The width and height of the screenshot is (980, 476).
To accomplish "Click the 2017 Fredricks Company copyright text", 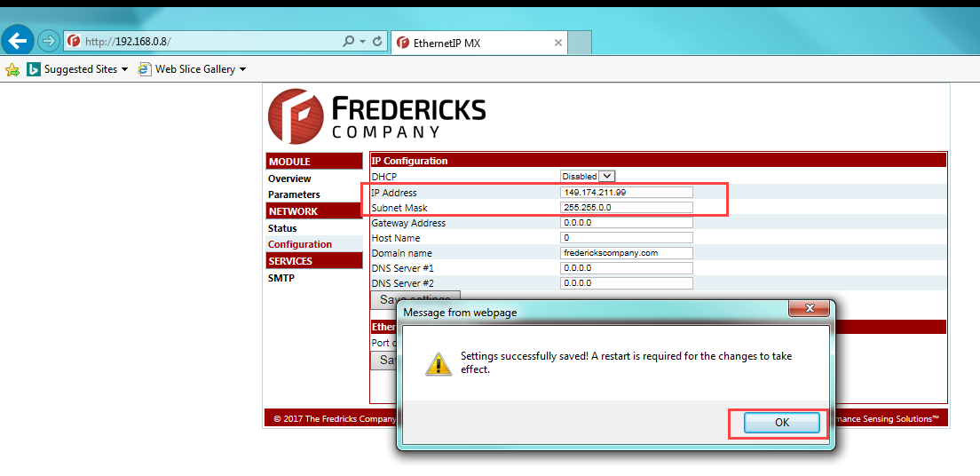I will tap(335, 419).
